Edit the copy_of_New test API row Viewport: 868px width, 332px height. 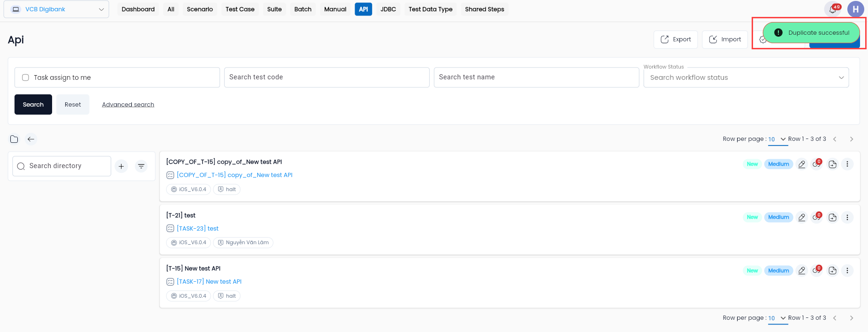pyautogui.click(x=802, y=164)
